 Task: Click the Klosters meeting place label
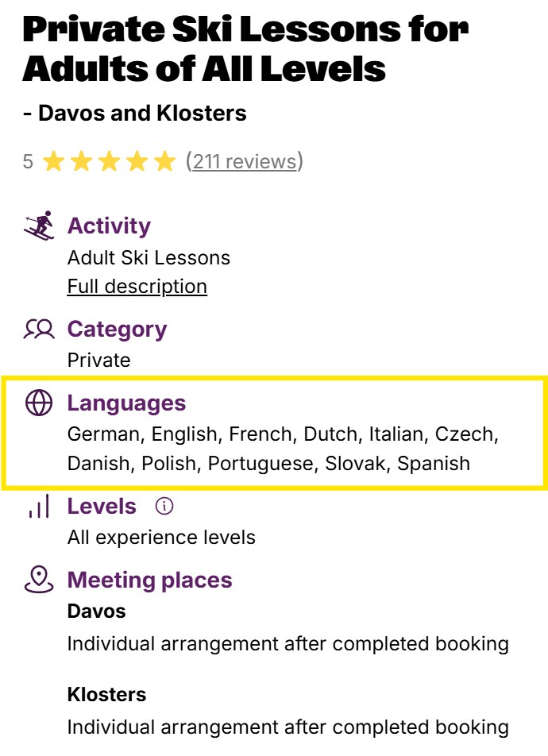[106, 695]
